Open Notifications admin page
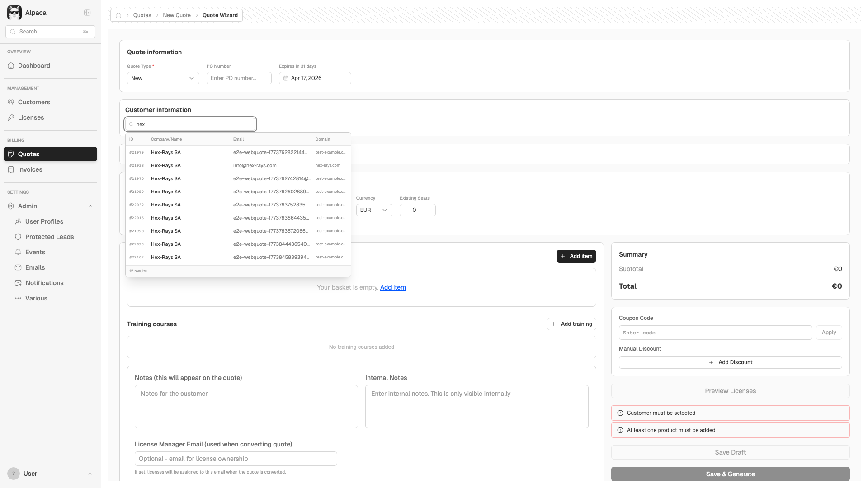 tap(44, 283)
